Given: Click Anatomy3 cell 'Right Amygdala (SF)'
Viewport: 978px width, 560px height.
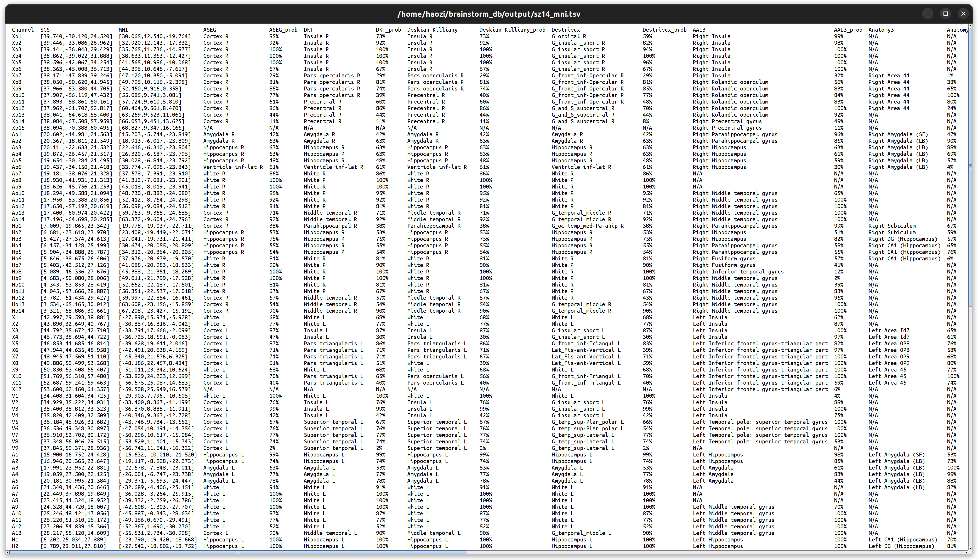Looking at the screenshot, I should point(898,134).
